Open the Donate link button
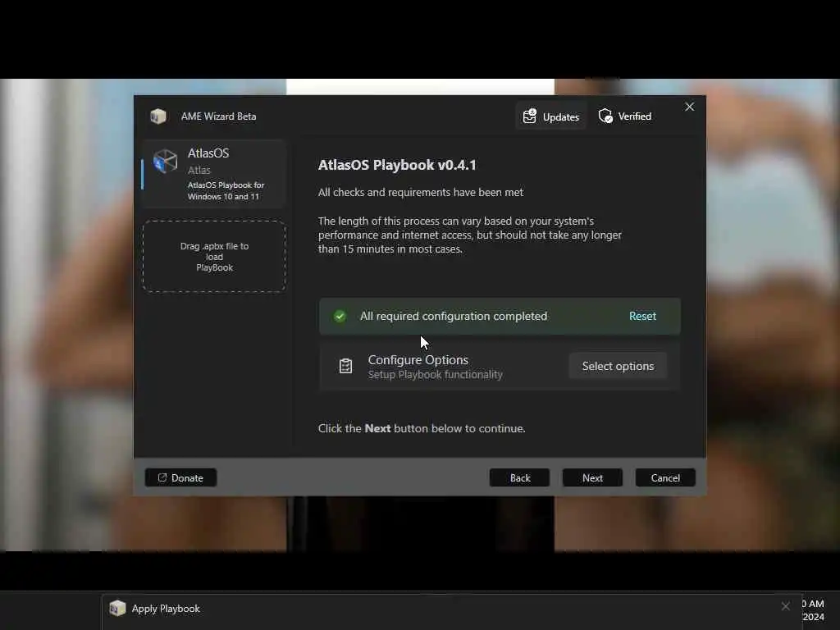The height and width of the screenshot is (630, 840). click(180, 478)
